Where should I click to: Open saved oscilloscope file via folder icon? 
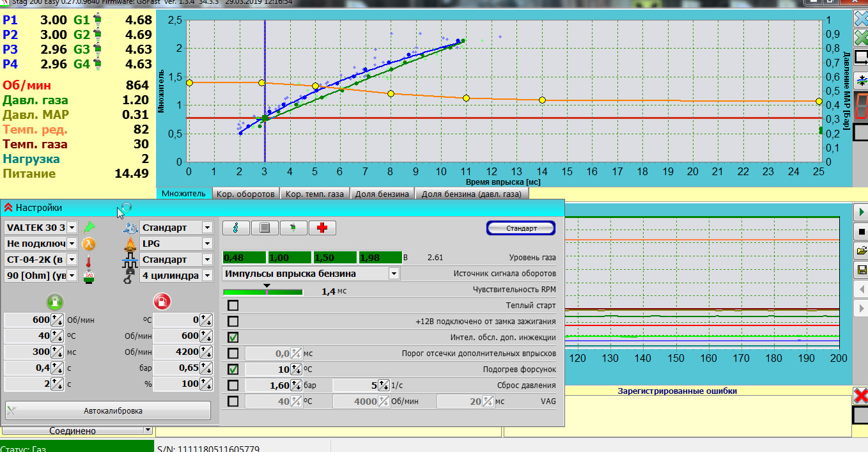pyautogui.click(x=861, y=251)
